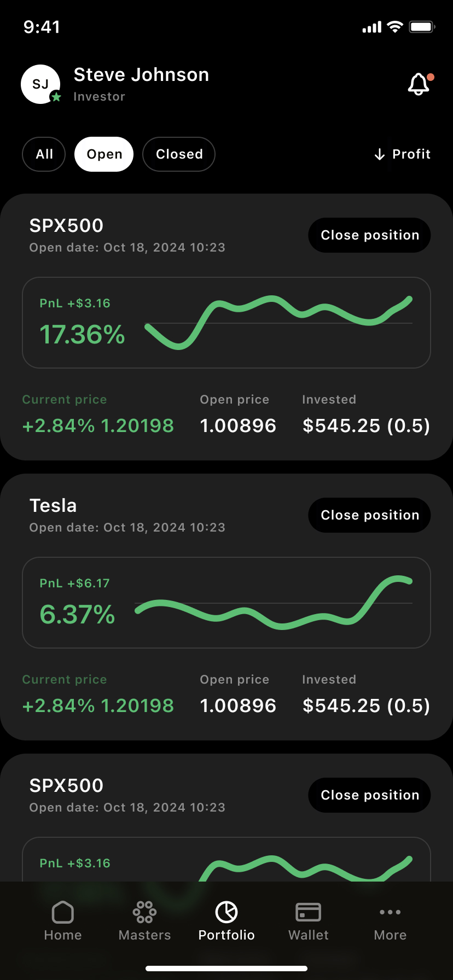Tap the down arrow beside Profit
Viewport: 453px width, 980px height.
tap(380, 154)
